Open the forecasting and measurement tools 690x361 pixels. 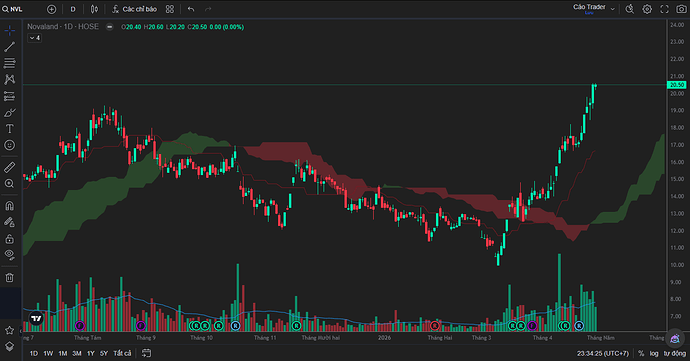point(9,96)
